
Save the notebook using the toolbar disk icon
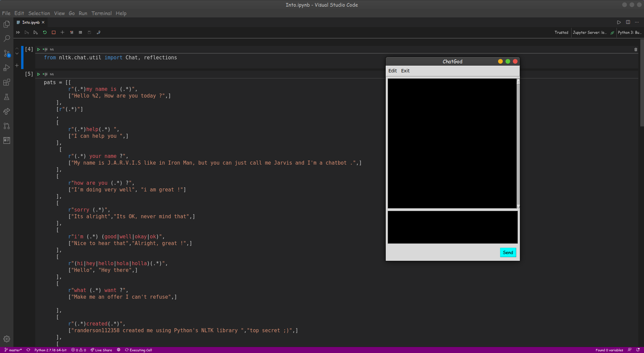[x=89, y=33]
